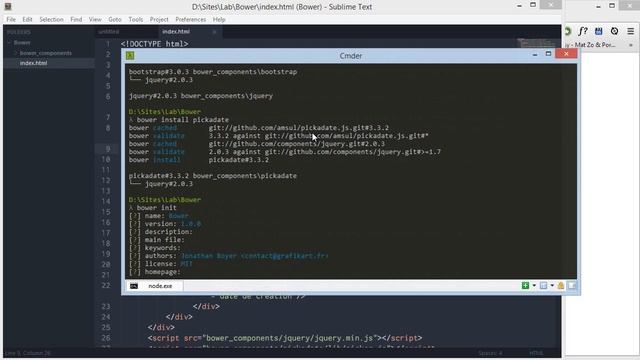Image resolution: width=640 pixels, height=360 pixels.
Task: Switch to the untitled tab
Action: (x=109, y=31)
